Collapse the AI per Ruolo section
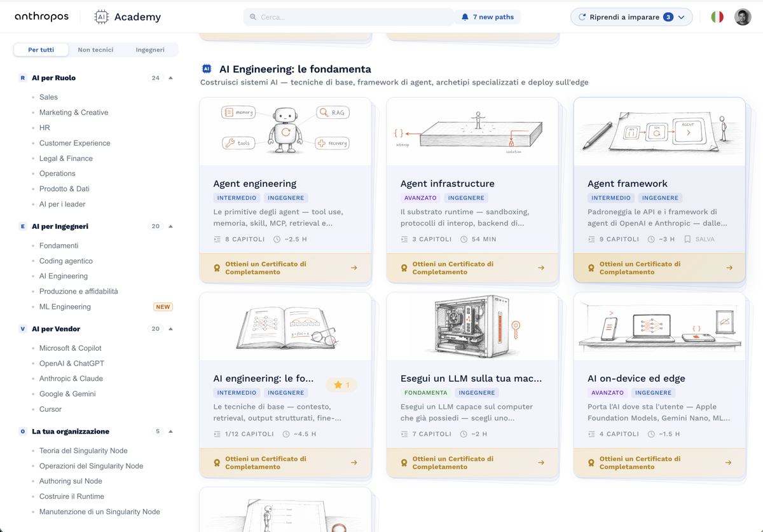 (x=170, y=78)
